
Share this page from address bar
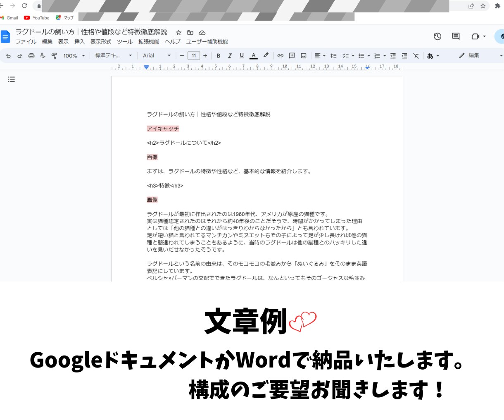click(x=471, y=6)
